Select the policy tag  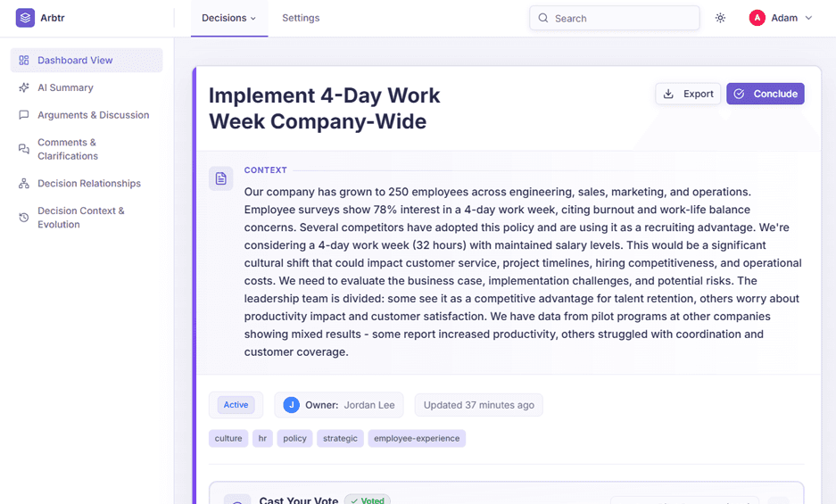coord(294,438)
